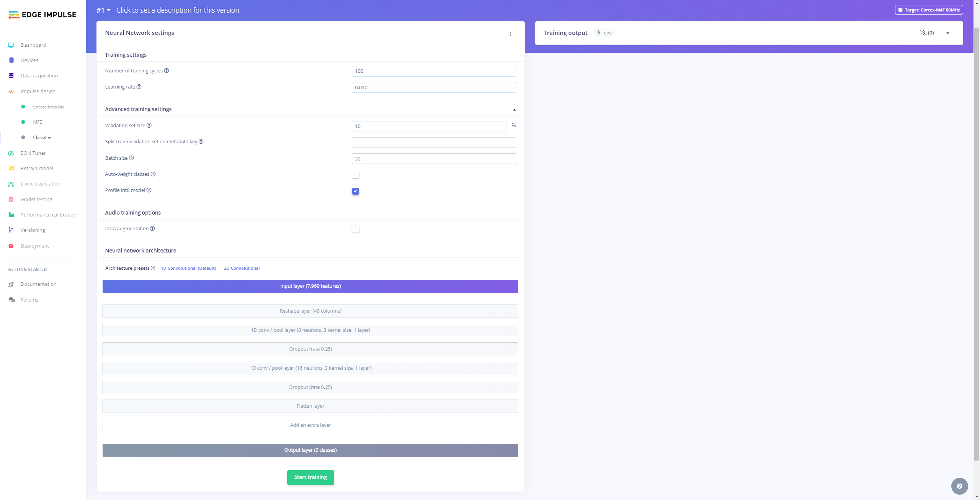Expand the Training output dropdown arrow
The width and height of the screenshot is (980, 500).
[x=948, y=33]
